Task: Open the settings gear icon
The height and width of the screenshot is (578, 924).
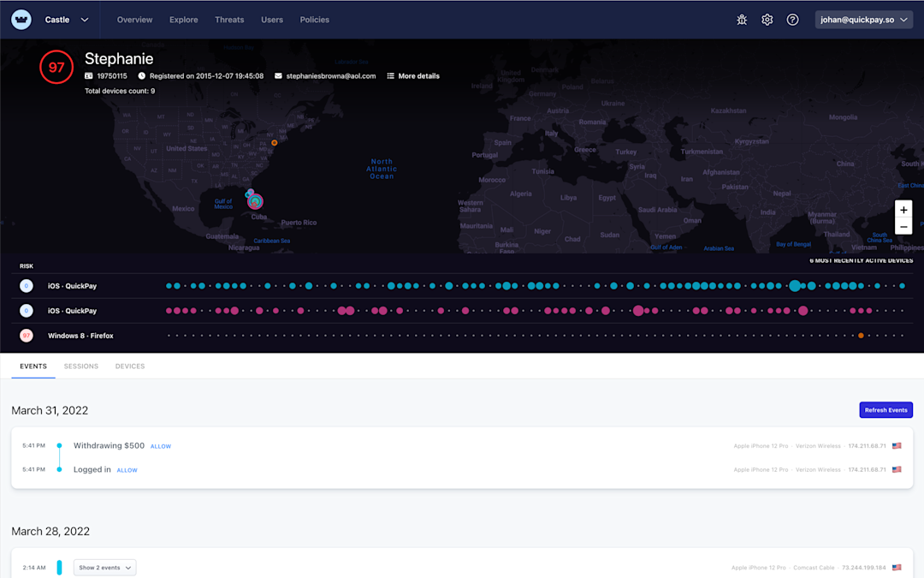Action: tap(767, 20)
